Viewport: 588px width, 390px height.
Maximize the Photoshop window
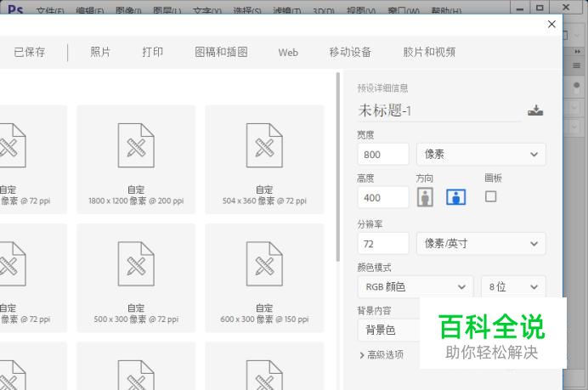(x=540, y=8)
